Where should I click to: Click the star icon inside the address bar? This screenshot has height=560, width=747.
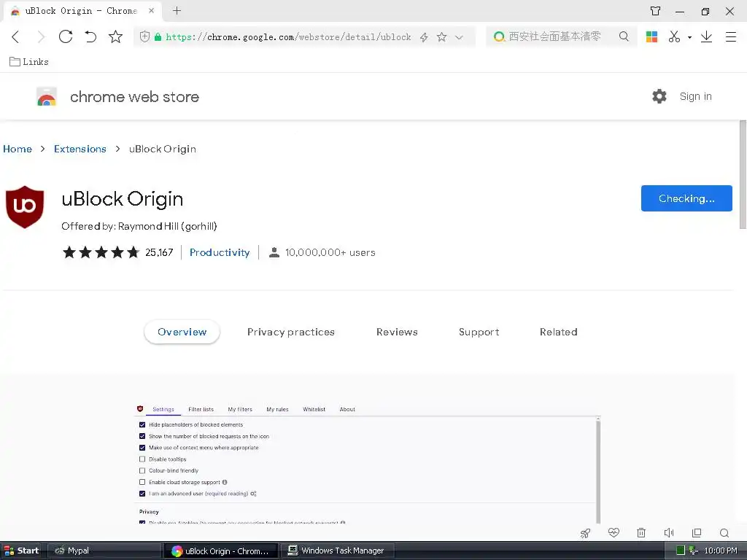coord(441,36)
